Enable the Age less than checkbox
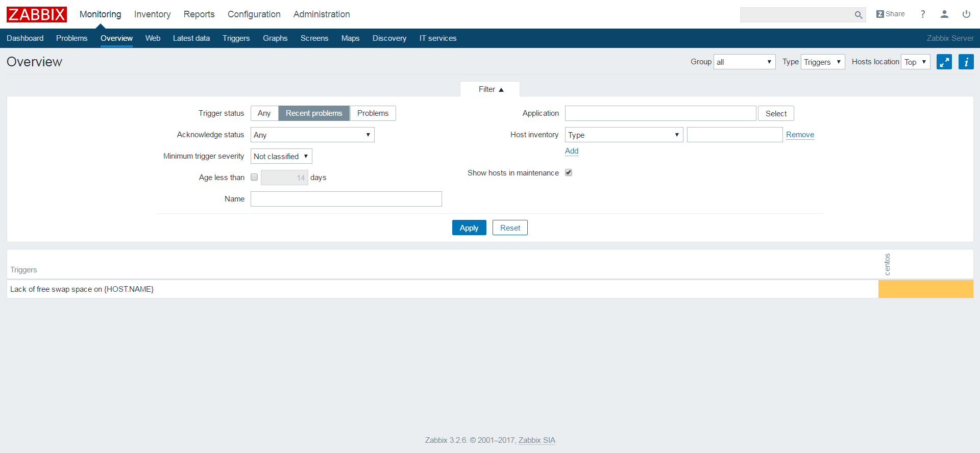This screenshot has width=980, height=453. click(254, 177)
